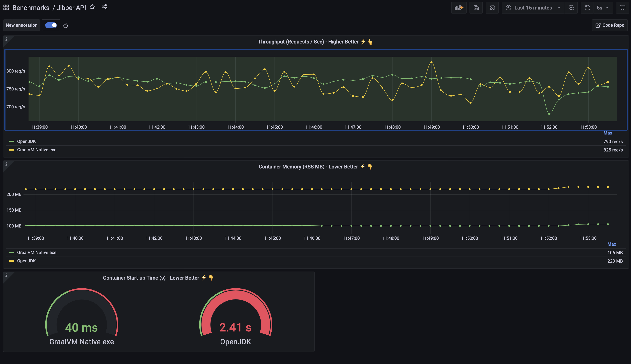Open Throughput panel title menu

tap(308, 42)
